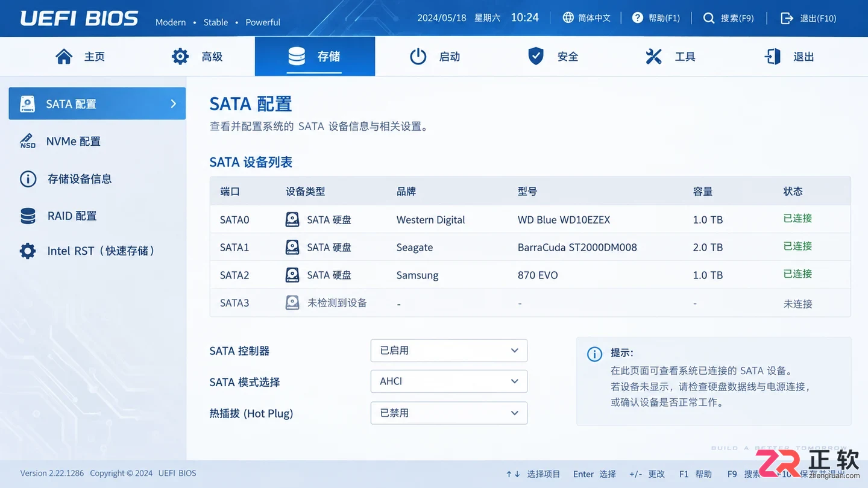
Task: Click the WD Blue WD10EZEX model cell
Action: [x=564, y=220]
